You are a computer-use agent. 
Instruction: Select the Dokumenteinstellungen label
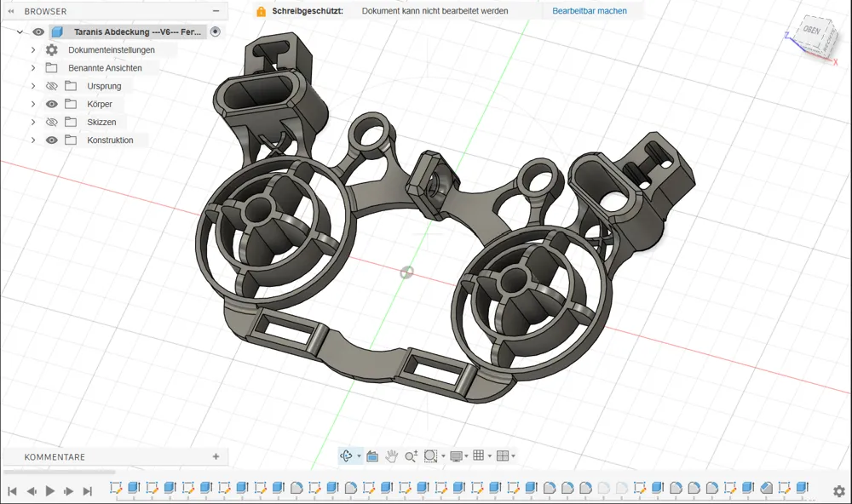(x=112, y=50)
